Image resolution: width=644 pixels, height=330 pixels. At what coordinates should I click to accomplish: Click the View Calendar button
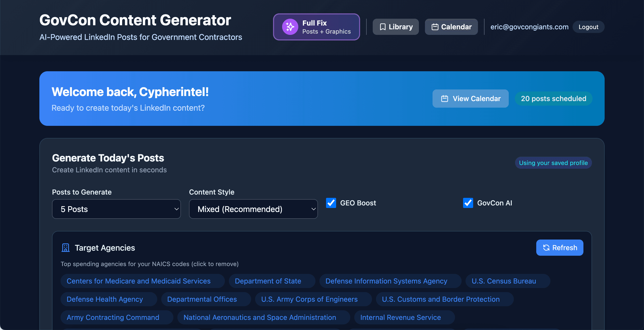pos(470,99)
